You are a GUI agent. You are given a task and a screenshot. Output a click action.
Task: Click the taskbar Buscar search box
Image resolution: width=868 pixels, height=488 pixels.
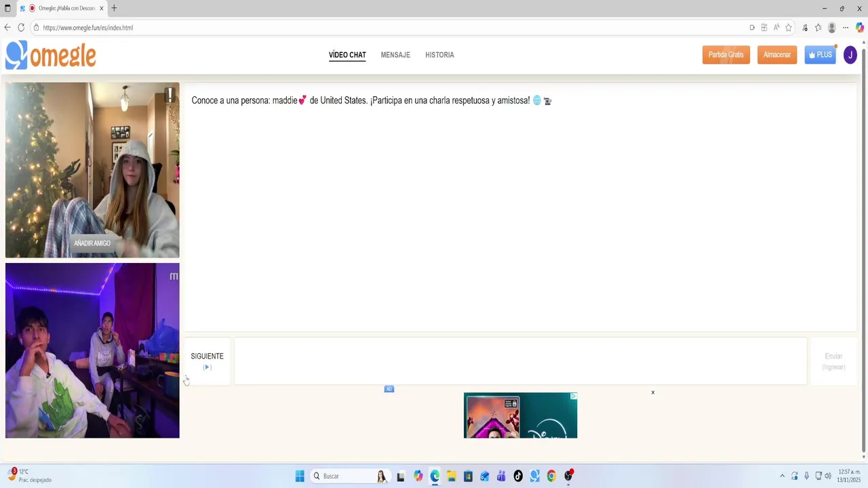point(349,476)
